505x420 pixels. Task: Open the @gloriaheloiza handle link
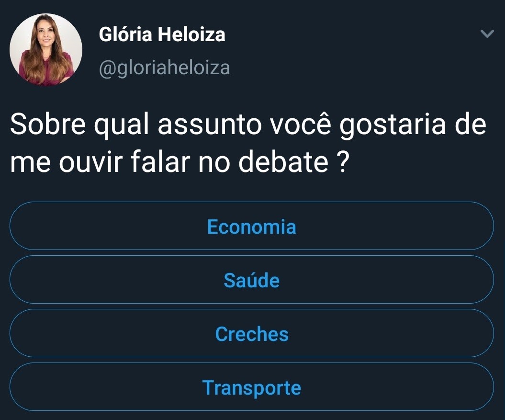coord(164,68)
